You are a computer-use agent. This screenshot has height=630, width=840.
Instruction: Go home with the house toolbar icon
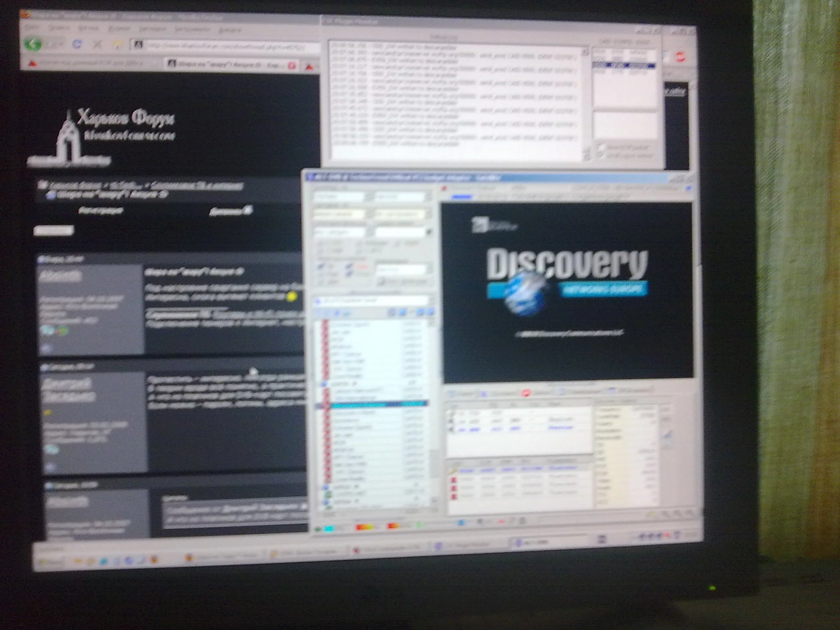tap(118, 44)
